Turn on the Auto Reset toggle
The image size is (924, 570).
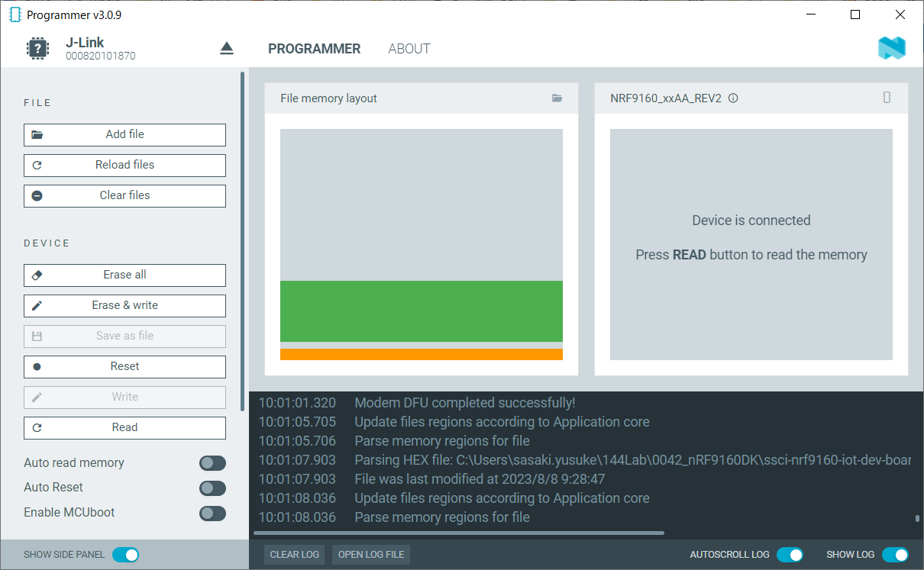pyautogui.click(x=212, y=488)
